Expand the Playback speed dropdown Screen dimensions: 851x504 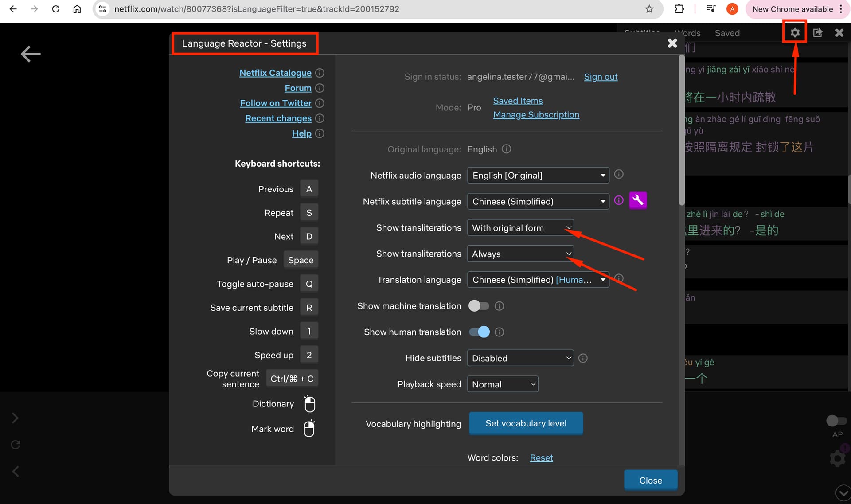[503, 384]
